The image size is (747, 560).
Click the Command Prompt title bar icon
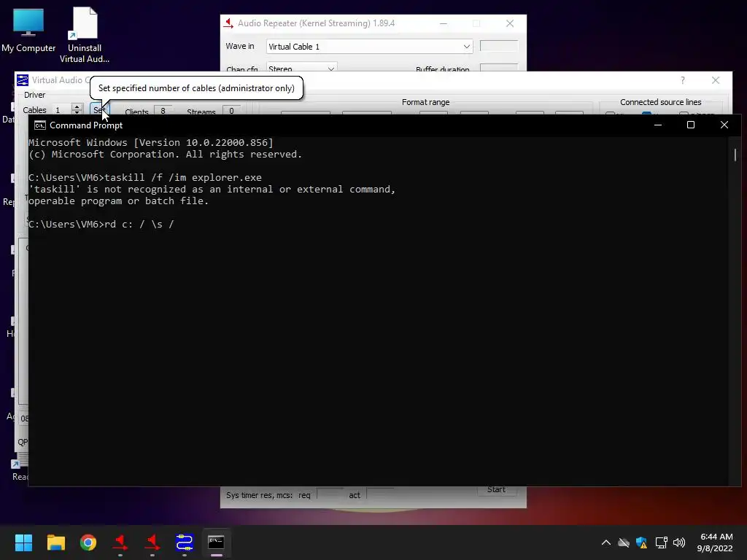pyautogui.click(x=40, y=125)
